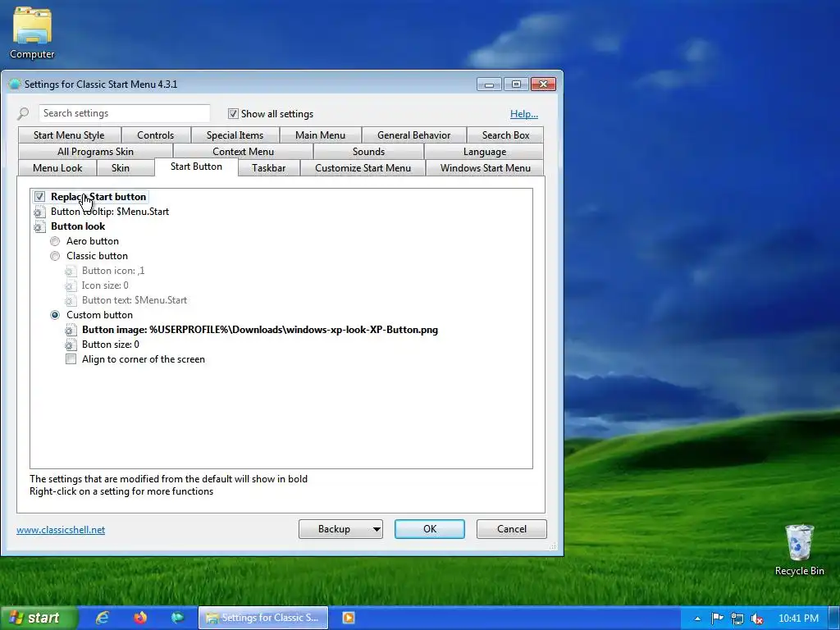
Task: Switch to General Behavior tab
Action: point(413,135)
